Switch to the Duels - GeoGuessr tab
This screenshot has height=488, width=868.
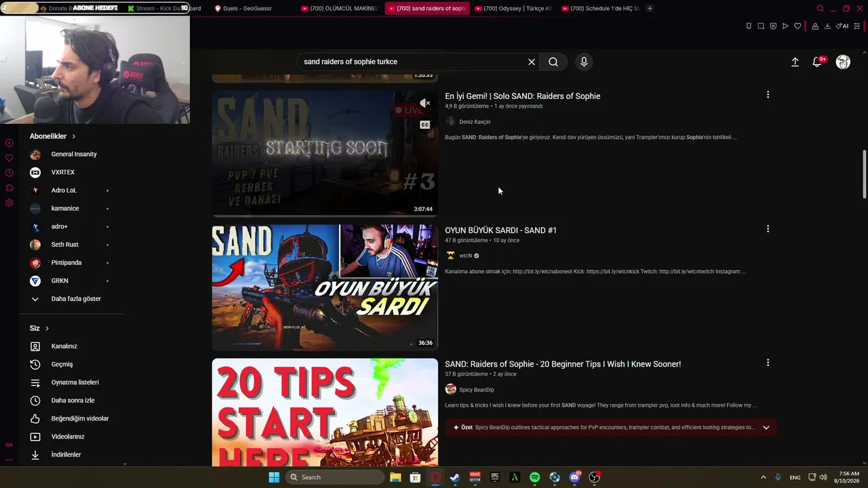(247, 8)
